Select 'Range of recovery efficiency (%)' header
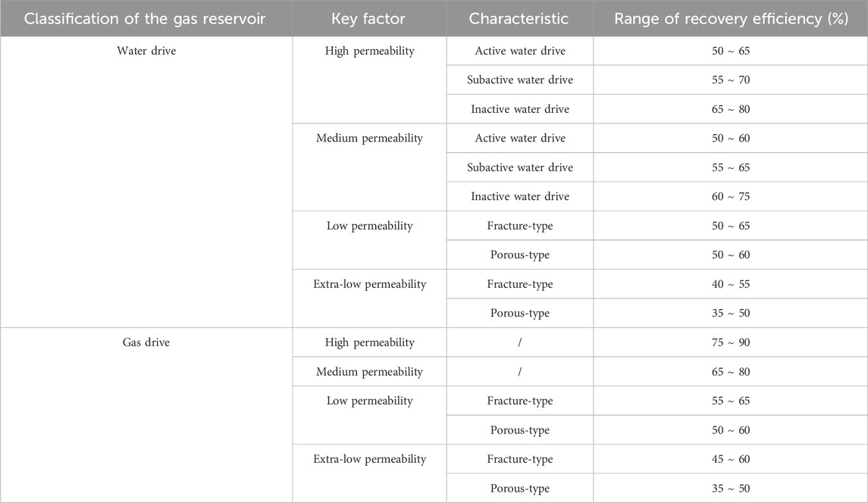The width and height of the screenshot is (868, 503). [731, 19]
